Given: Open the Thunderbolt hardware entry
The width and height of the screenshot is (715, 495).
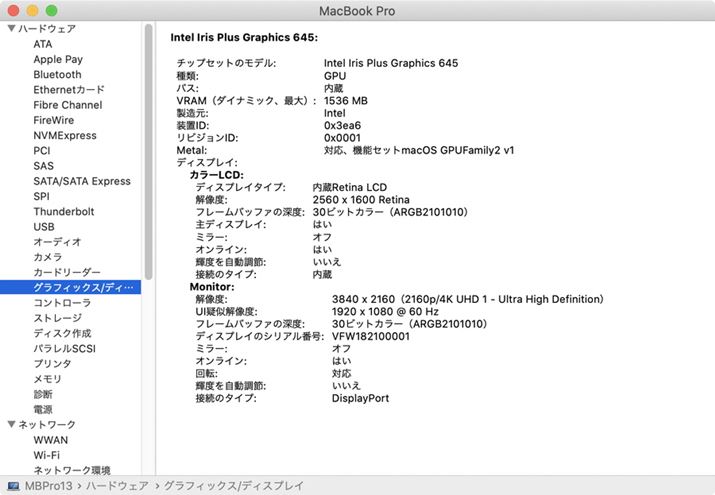Looking at the screenshot, I should tap(64, 212).
